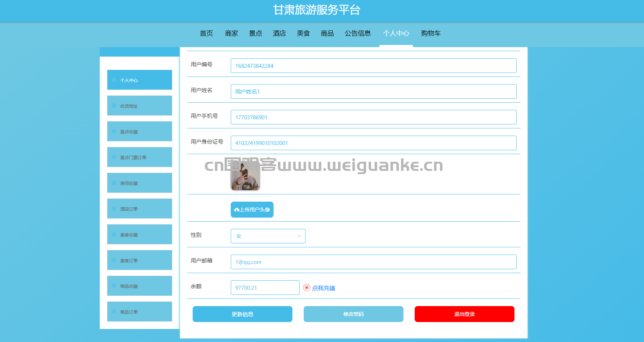This screenshot has height=342, width=644.
Task: Go to 景点 in the navigation bar
Action: 255,33
